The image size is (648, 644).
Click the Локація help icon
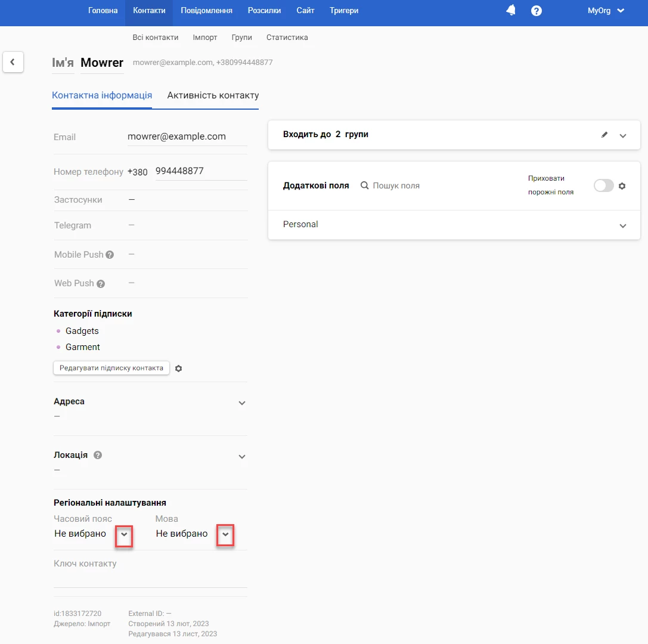[98, 455]
